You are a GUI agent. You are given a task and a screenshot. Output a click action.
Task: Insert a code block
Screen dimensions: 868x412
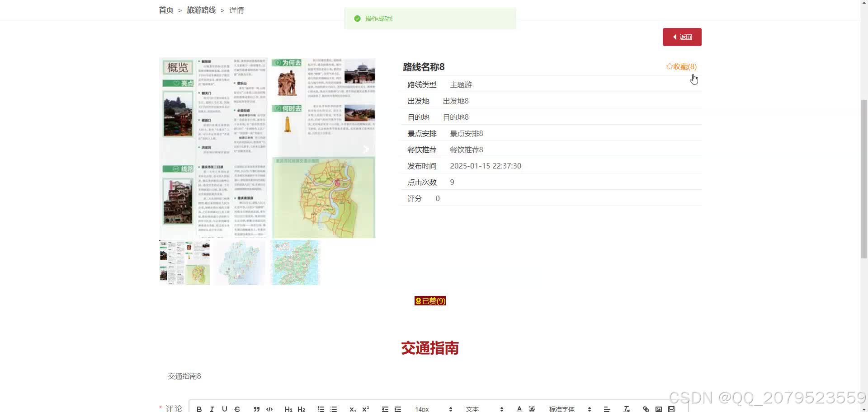tap(269, 409)
